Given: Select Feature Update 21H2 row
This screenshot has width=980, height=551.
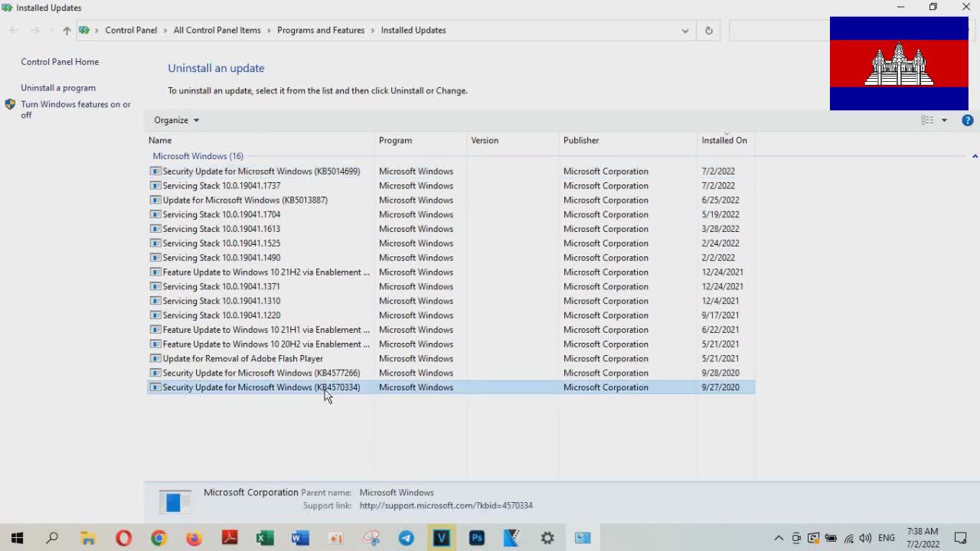Looking at the screenshot, I should [450, 272].
